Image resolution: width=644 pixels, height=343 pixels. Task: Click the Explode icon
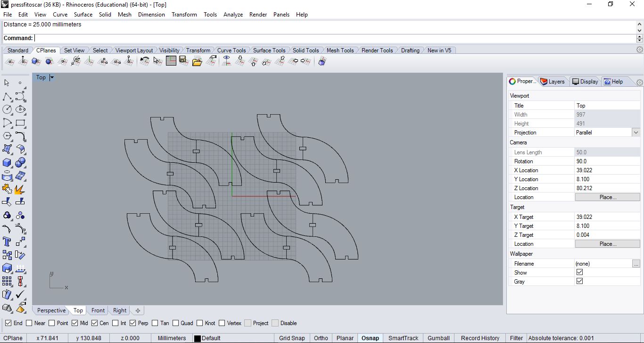20,189
